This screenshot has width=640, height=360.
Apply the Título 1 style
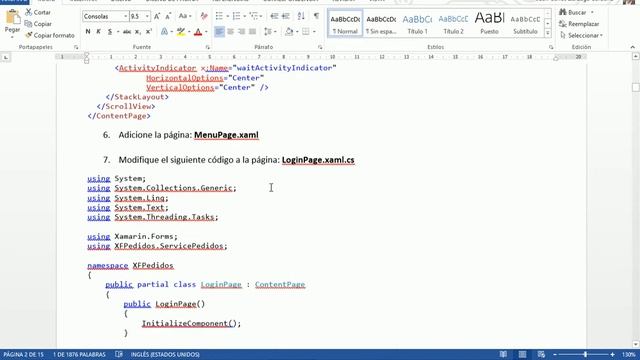pyautogui.click(x=417, y=24)
